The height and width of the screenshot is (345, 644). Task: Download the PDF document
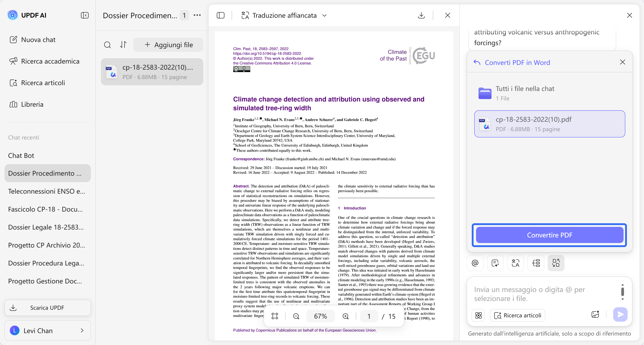pyautogui.click(x=421, y=15)
